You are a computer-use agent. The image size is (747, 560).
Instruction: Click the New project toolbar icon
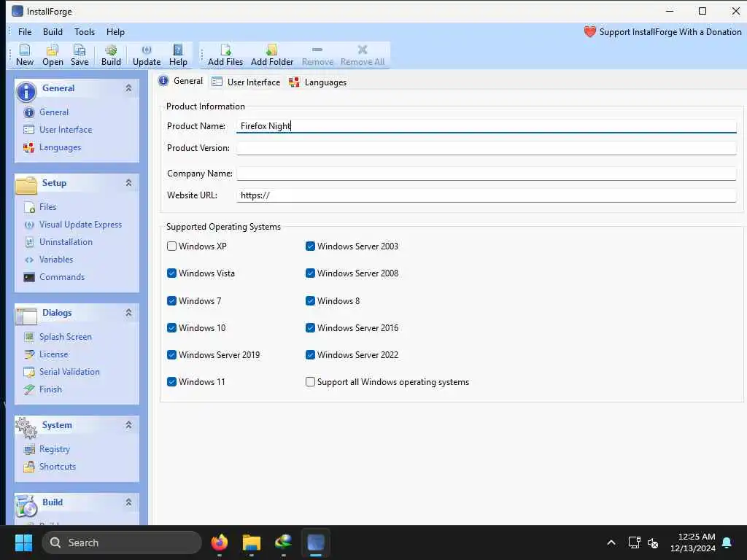(x=25, y=55)
